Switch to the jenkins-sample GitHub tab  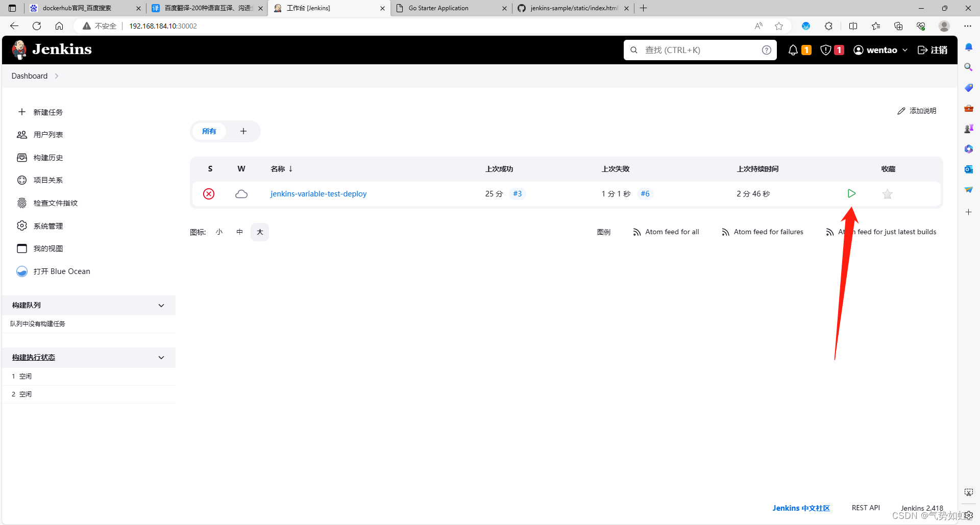[573, 8]
